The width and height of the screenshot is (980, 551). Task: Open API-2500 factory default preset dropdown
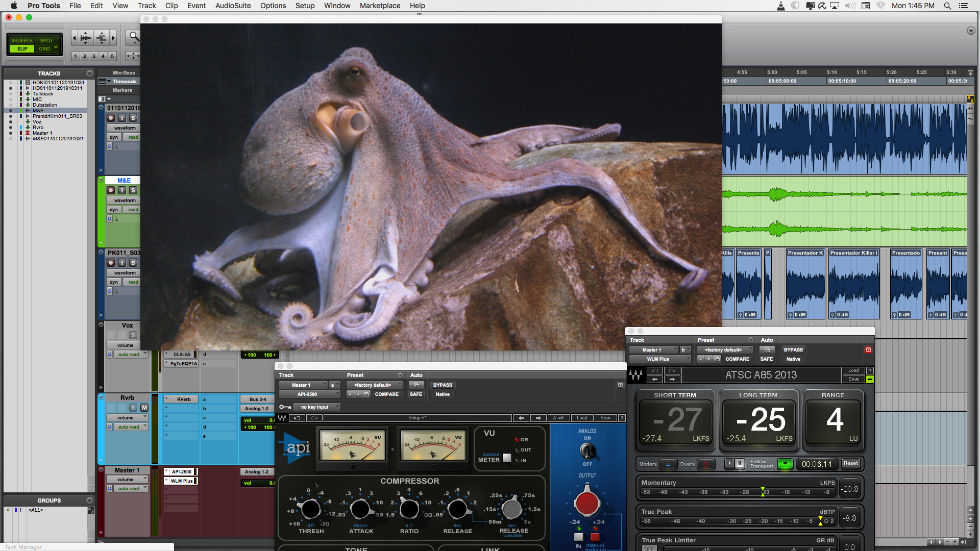click(x=375, y=385)
